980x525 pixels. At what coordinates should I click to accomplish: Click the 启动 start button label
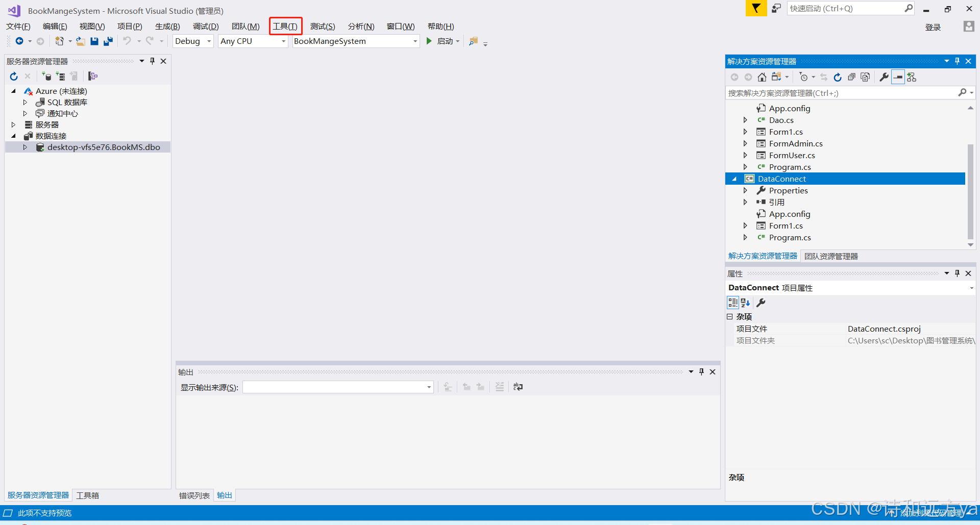pos(445,41)
